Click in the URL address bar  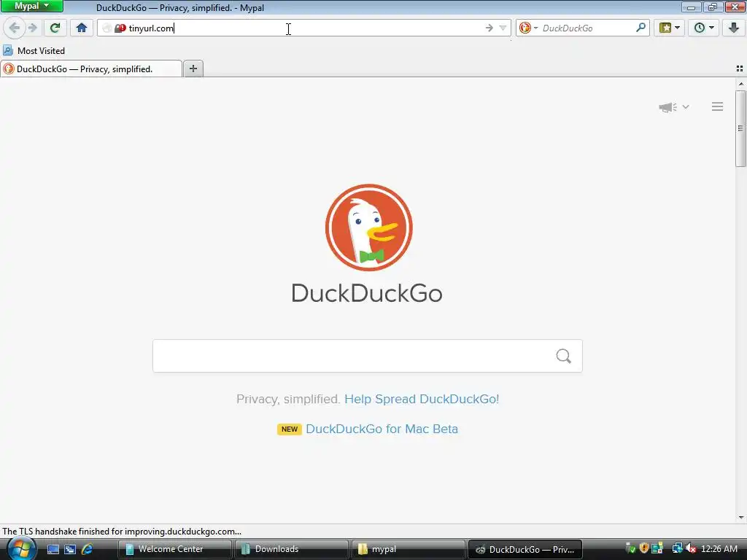pos(305,28)
